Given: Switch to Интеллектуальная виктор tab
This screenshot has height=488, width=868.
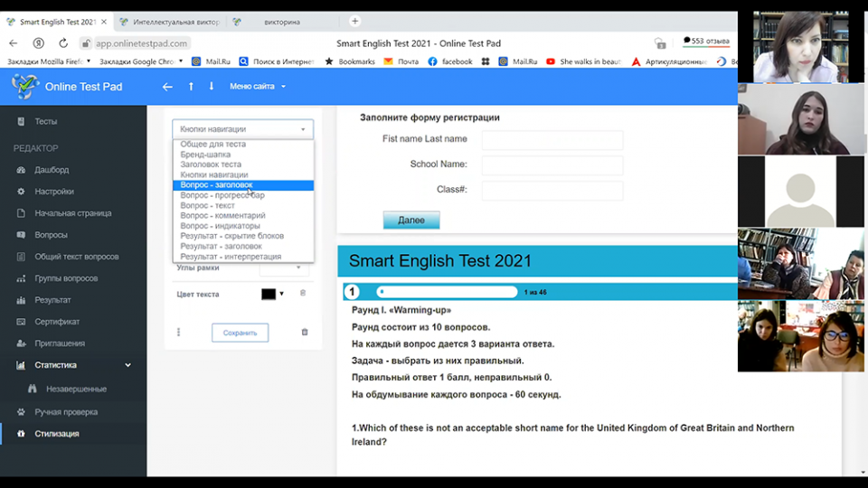Looking at the screenshot, I should [171, 22].
